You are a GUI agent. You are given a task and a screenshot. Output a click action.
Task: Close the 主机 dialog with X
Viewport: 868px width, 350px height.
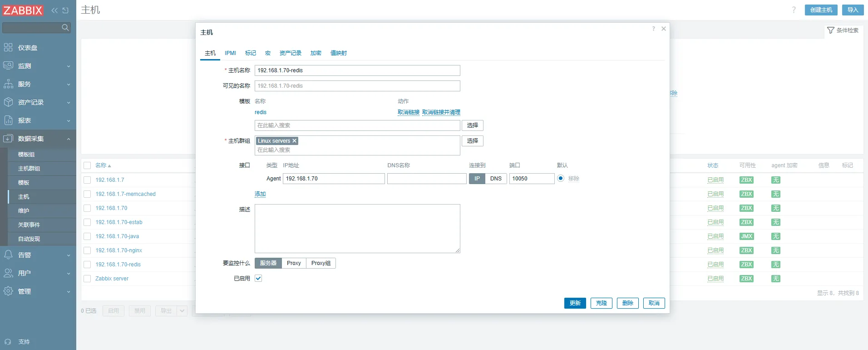[664, 29]
